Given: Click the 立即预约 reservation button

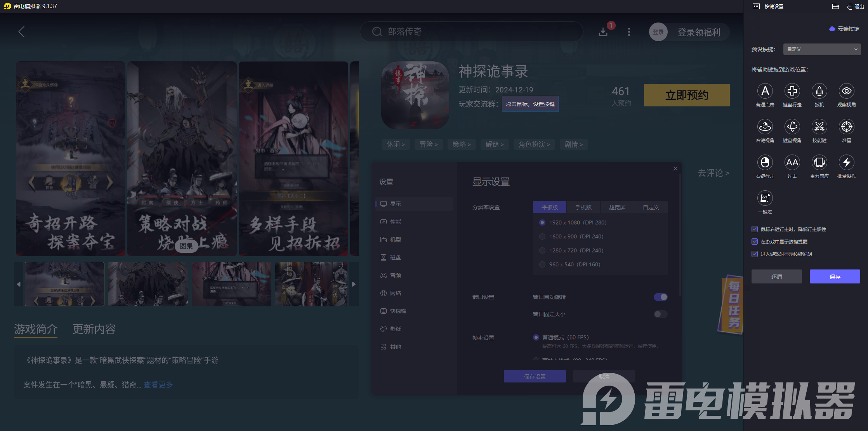Looking at the screenshot, I should click(x=686, y=95).
